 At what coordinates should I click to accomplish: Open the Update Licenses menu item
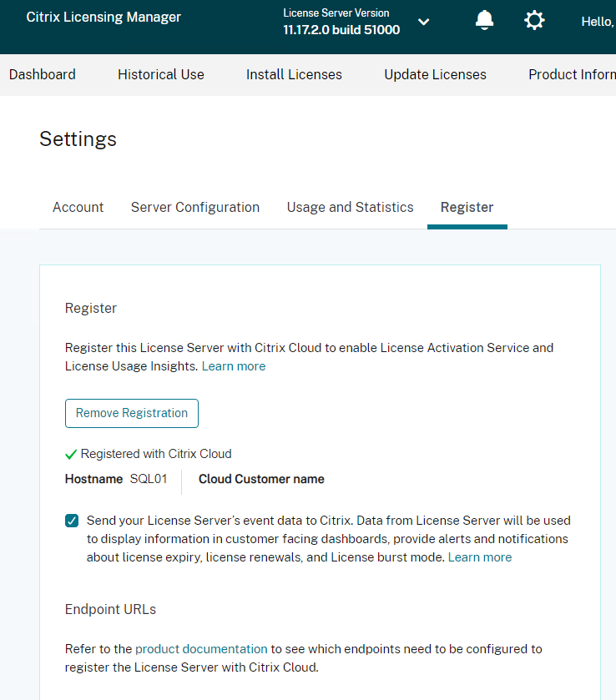point(435,74)
